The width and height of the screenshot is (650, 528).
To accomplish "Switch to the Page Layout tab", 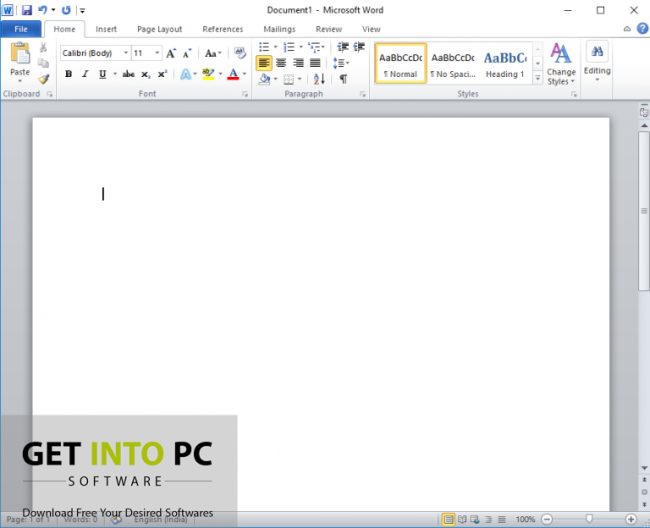I will point(160,29).
